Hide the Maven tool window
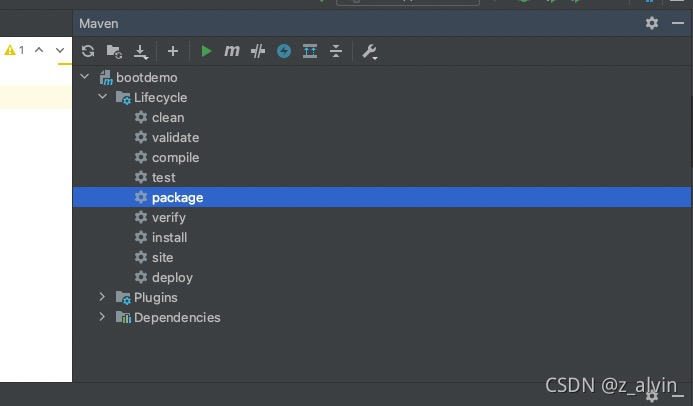Viewport: 693px width, 406px height. [678, 23]
